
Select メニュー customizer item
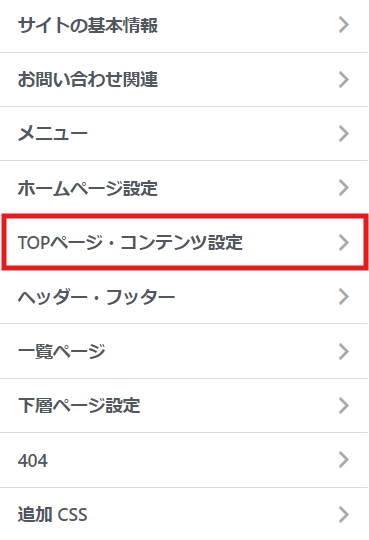point(184,133)
